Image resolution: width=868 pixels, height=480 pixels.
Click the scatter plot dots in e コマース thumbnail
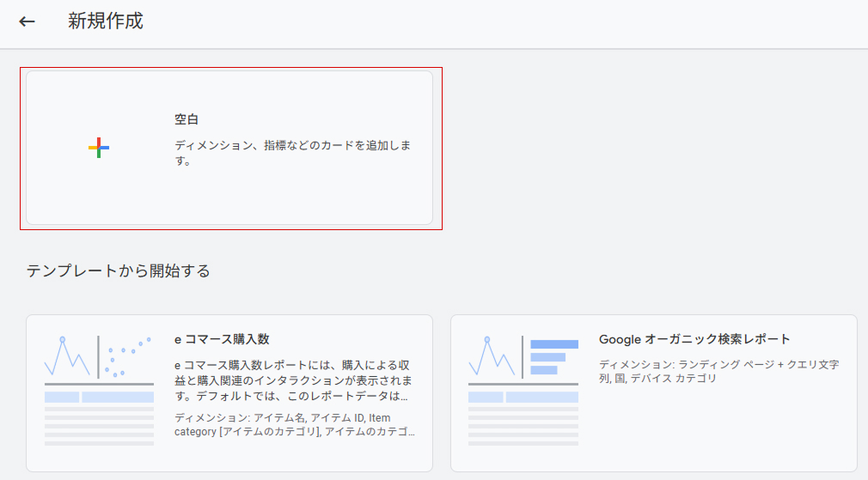127,355
